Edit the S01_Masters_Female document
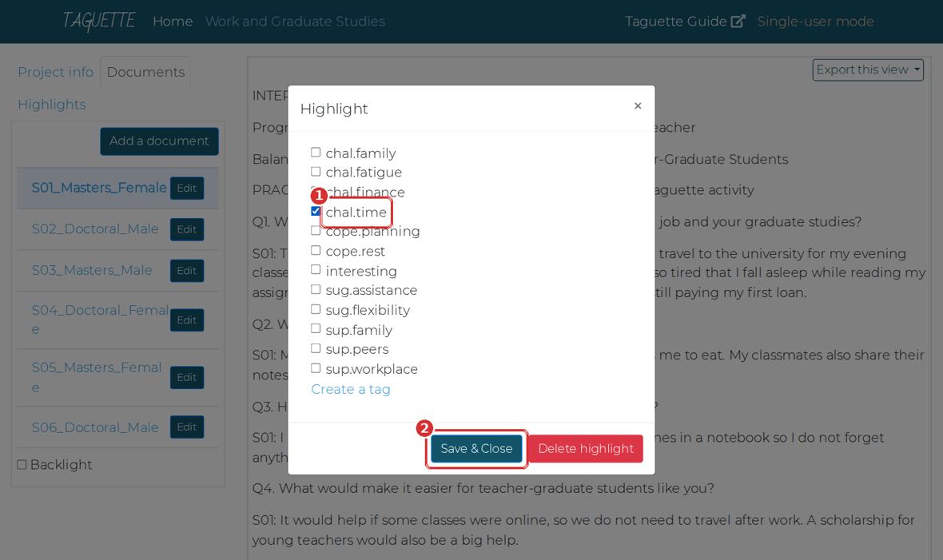 click(187, 189)
